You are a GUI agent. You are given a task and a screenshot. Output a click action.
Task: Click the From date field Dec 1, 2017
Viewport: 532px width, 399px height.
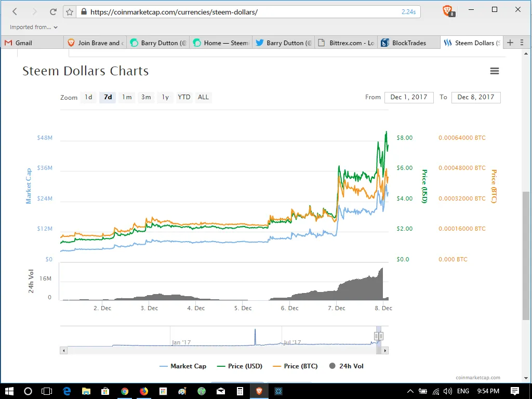[x=409, y=97]
